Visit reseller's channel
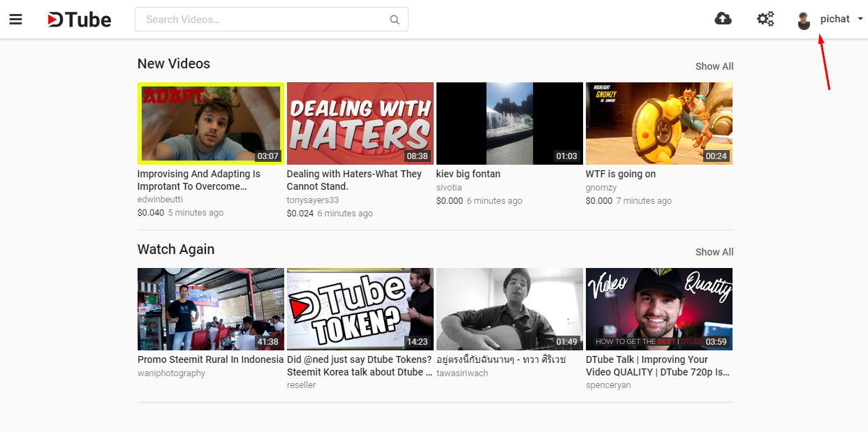This screenshot has height=432, width=868. pos(302,385)
